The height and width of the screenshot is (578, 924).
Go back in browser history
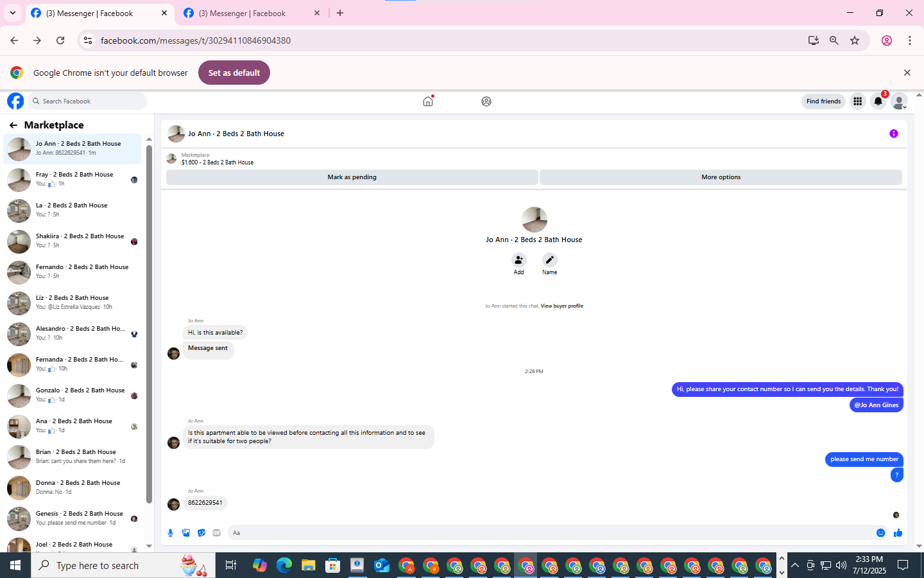coord(14,40)
